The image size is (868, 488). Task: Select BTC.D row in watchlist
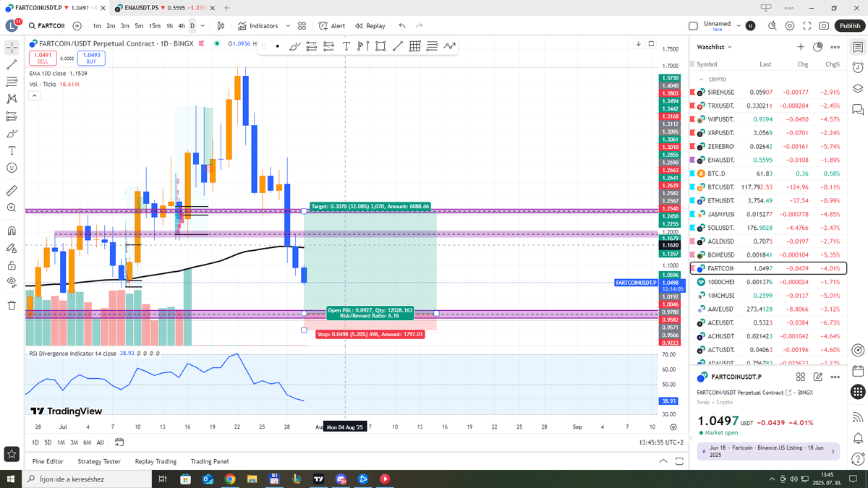(768, 174)
